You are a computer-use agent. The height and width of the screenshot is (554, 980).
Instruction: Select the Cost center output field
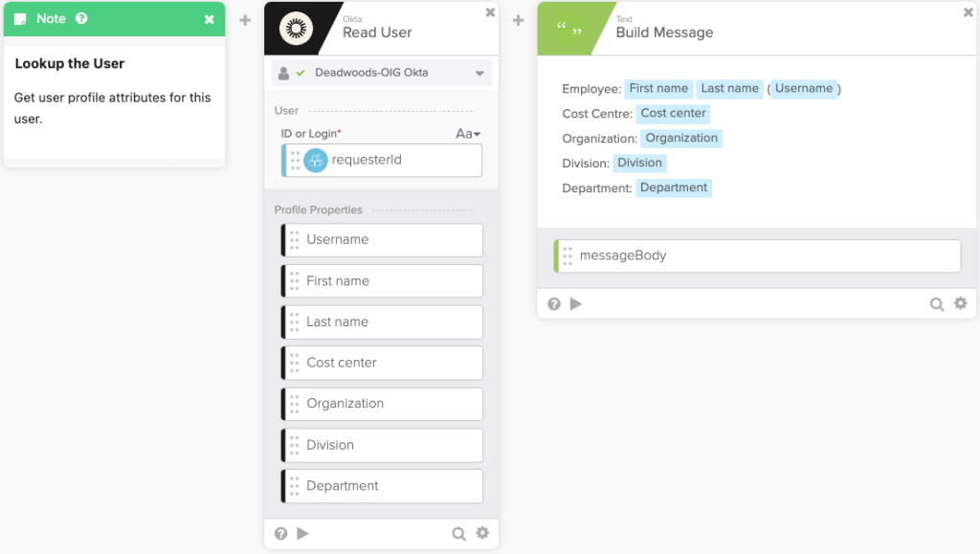[383, 363]
